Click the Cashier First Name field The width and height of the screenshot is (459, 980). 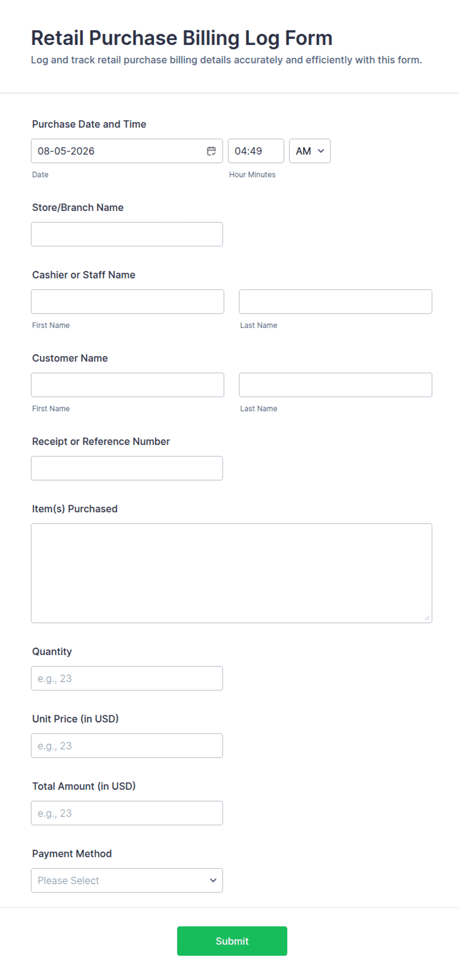[127, 301]
